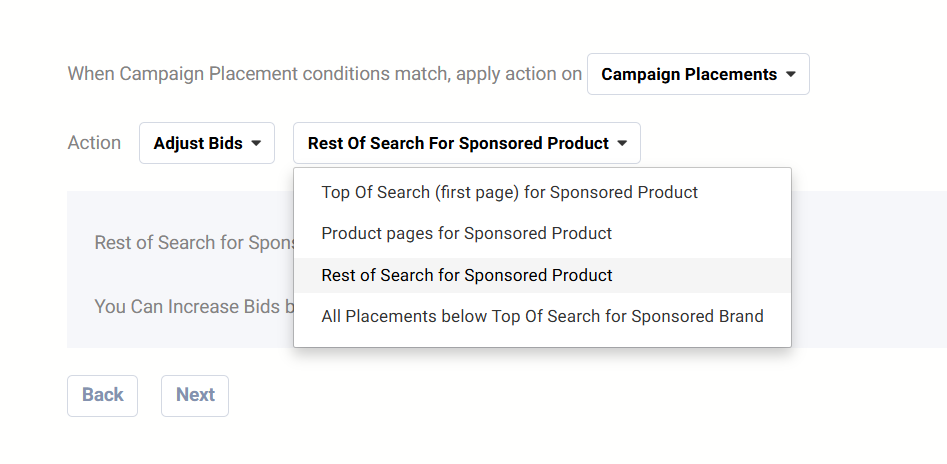Image resolution: width=947 pixels, height=464 pixels.
Task: Click the Back button
Action: click(x=102, y=395)
